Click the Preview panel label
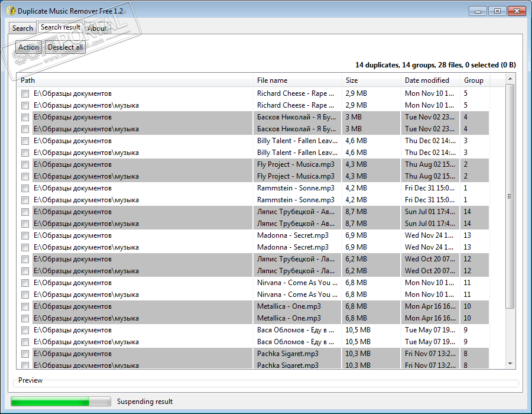This screenshot has width=532, height=414. 30,380
